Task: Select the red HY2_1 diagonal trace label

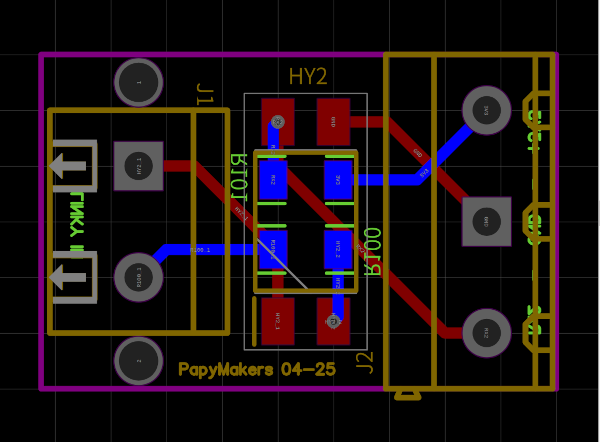Action: tap(241, 214)
